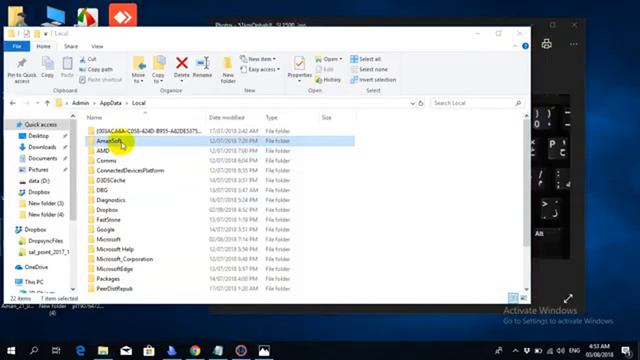
Task: Open recent locations dropdown arrow
Action: click(38, 103)
